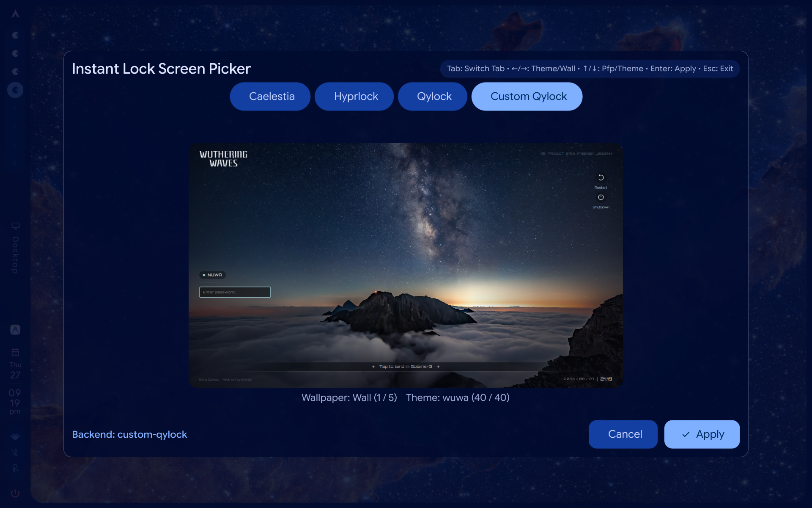
Task: Open the app launcher tile icon in the sidebar
Action: [x=15, y=330]
